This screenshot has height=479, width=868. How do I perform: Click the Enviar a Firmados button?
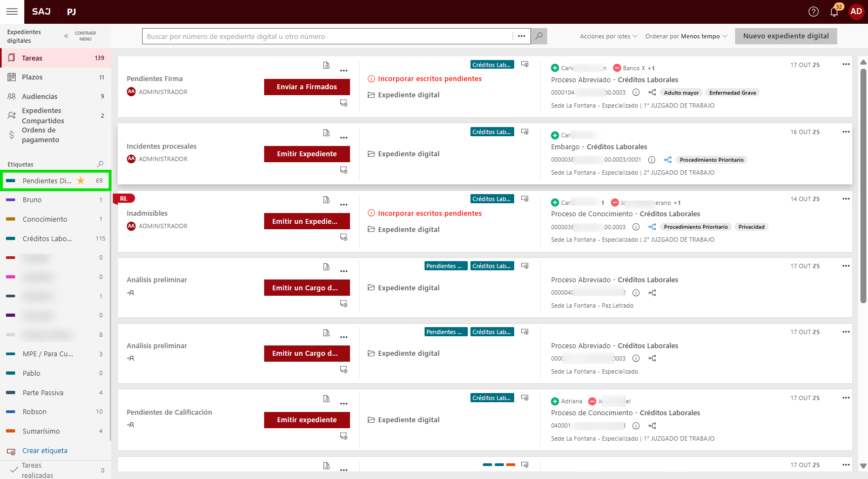pyautogui.click(x=307, y=87)
